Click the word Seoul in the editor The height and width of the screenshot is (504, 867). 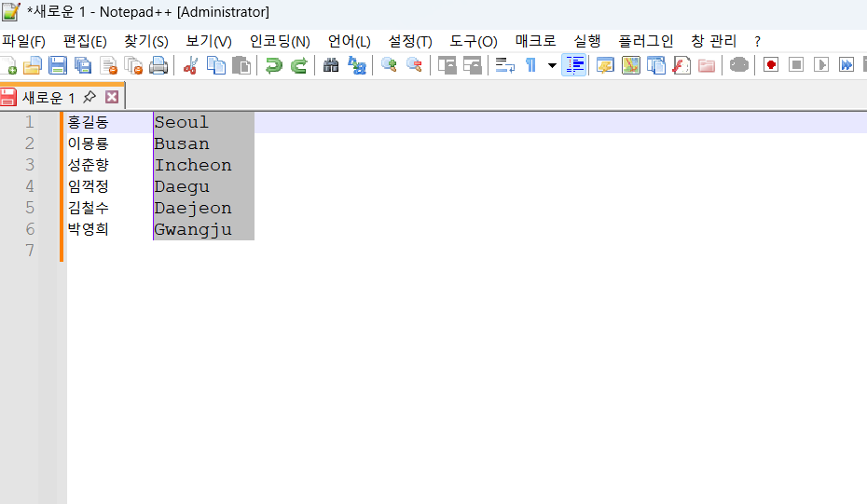(182, 122)
